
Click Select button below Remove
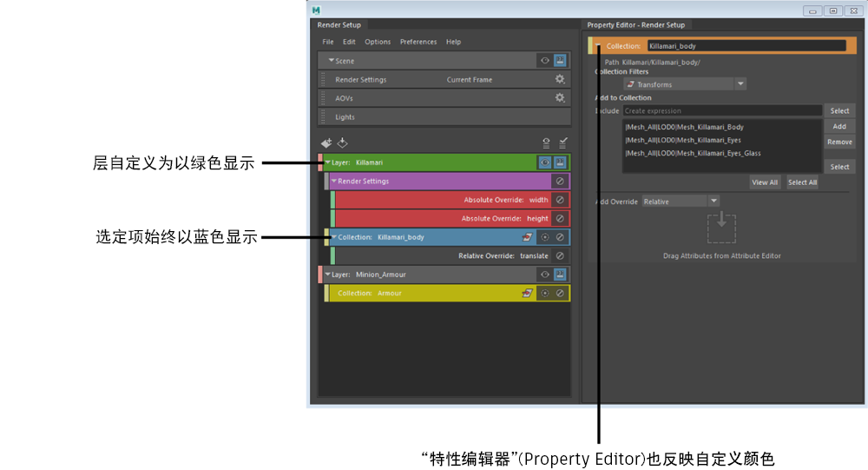(839, 167)
